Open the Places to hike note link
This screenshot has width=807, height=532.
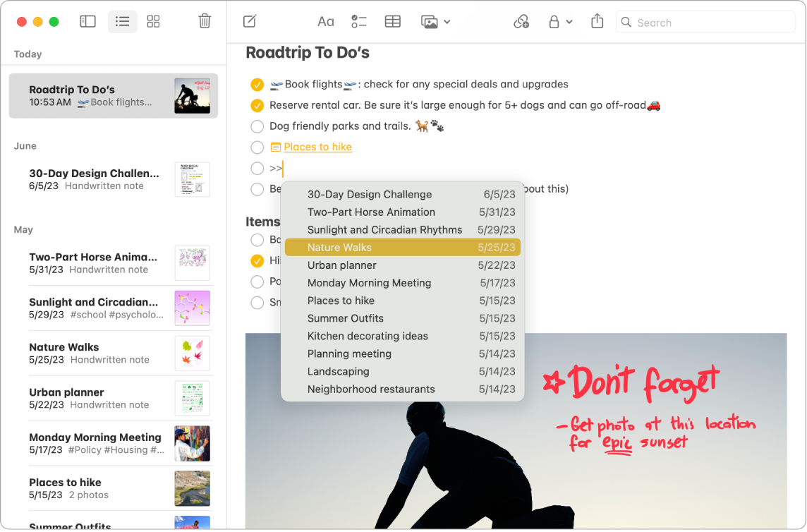click(x=317, y=147)
